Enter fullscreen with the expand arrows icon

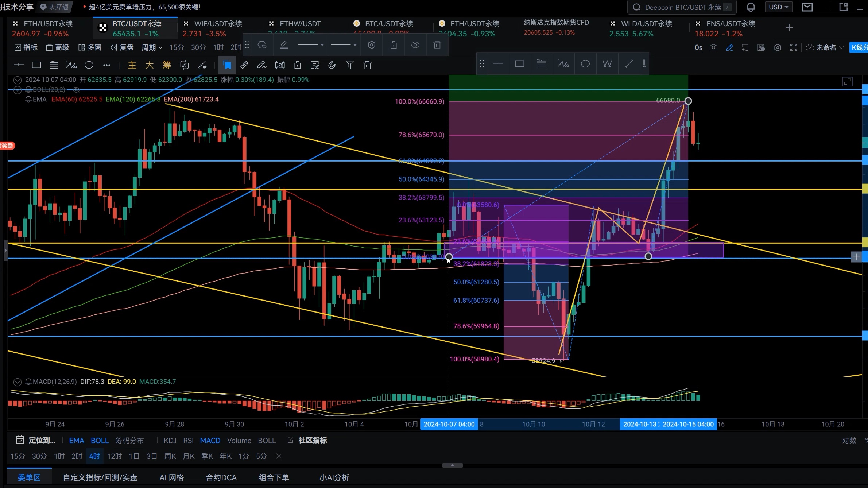794,47
